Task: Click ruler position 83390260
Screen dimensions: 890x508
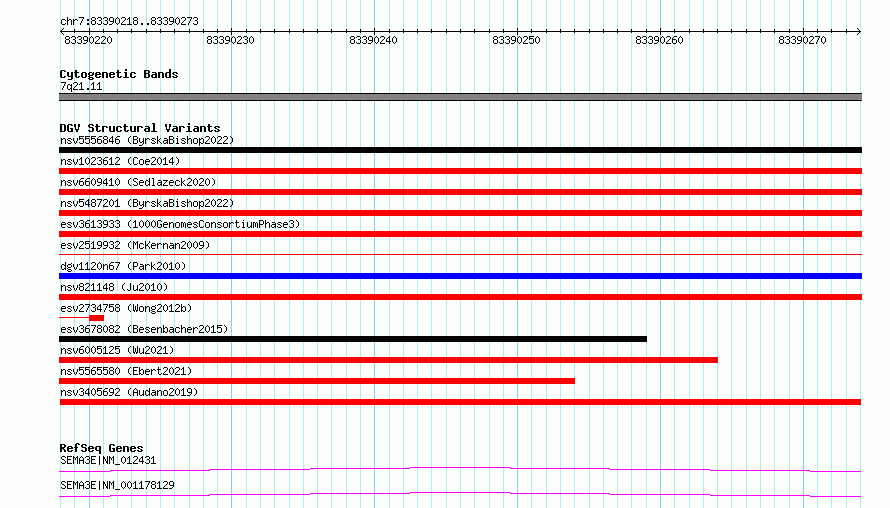Action: click(x=660, y=40)
